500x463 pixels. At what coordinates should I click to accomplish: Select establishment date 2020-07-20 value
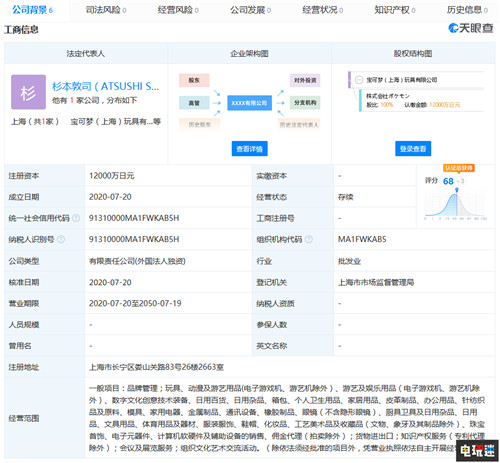click(110, 197)
